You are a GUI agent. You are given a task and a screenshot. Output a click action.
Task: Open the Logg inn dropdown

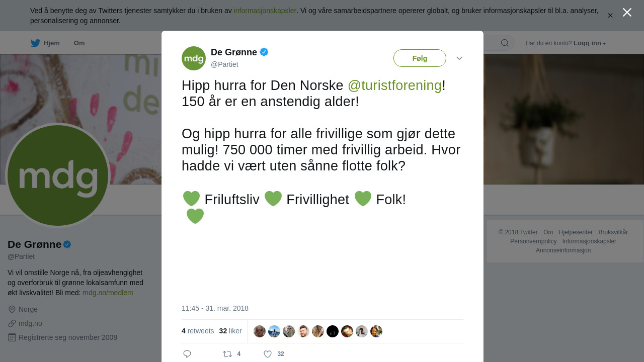click(590, 43)
